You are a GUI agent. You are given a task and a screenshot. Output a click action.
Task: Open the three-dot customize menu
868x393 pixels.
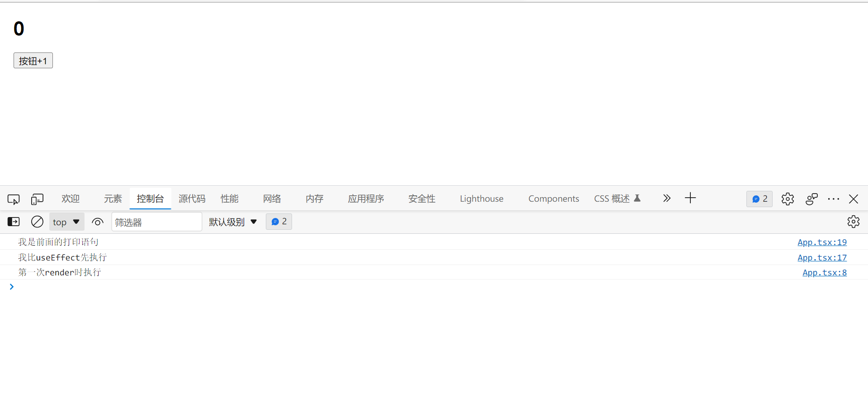[x=833, y=199]
